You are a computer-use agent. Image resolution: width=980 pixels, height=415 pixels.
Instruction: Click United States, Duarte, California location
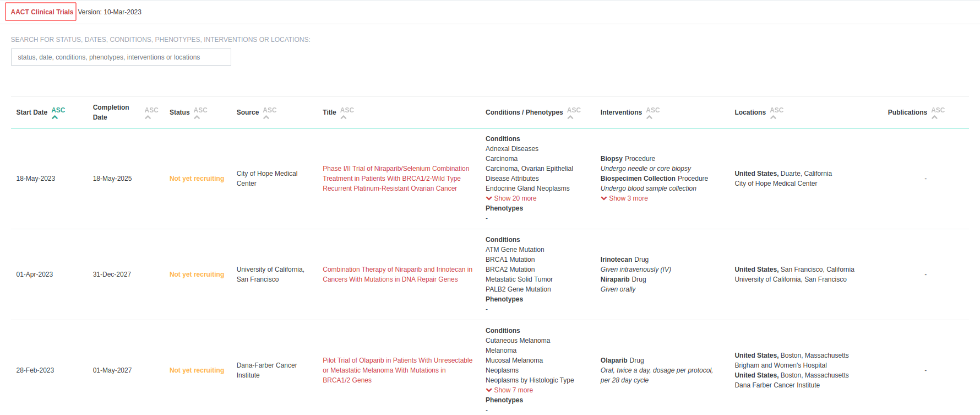783,174
